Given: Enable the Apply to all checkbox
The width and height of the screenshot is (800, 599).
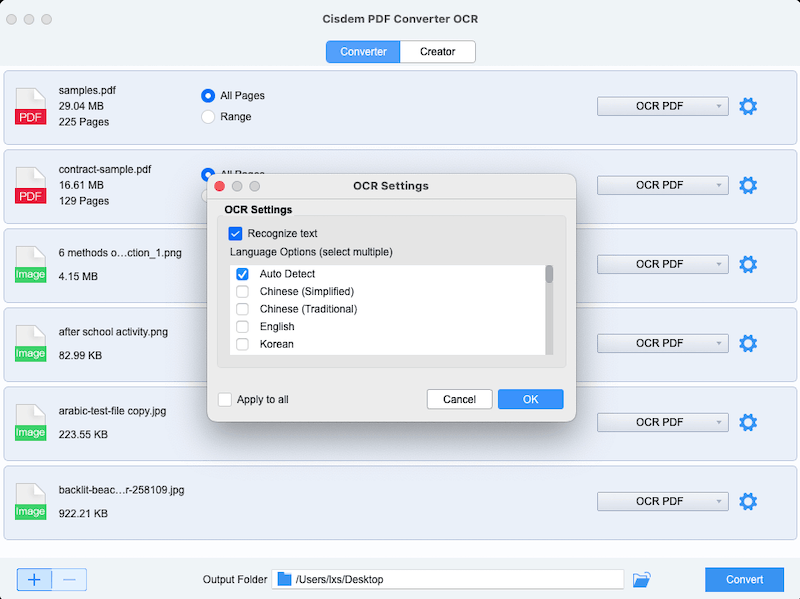Looking at the screenshot, I should pos(225,400).
